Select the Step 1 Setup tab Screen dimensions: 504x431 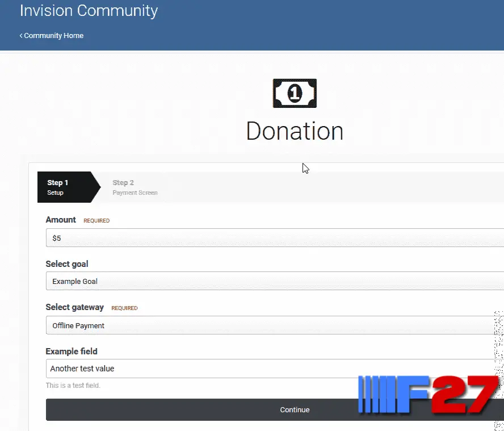pos(69,187)
